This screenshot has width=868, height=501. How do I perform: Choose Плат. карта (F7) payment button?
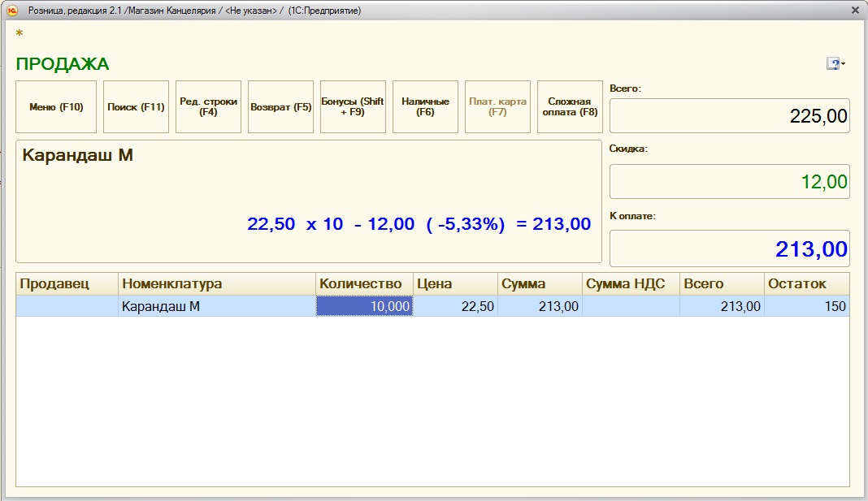(497, 106)
